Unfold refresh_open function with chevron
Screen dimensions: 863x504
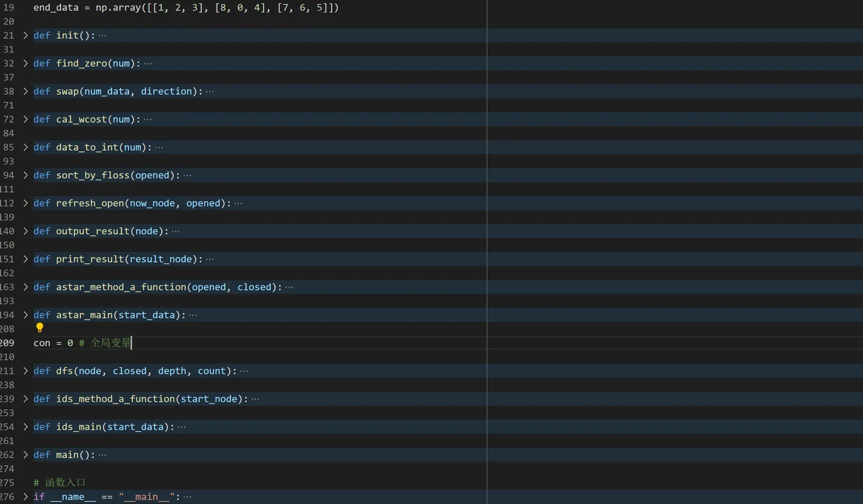[25, 203]
